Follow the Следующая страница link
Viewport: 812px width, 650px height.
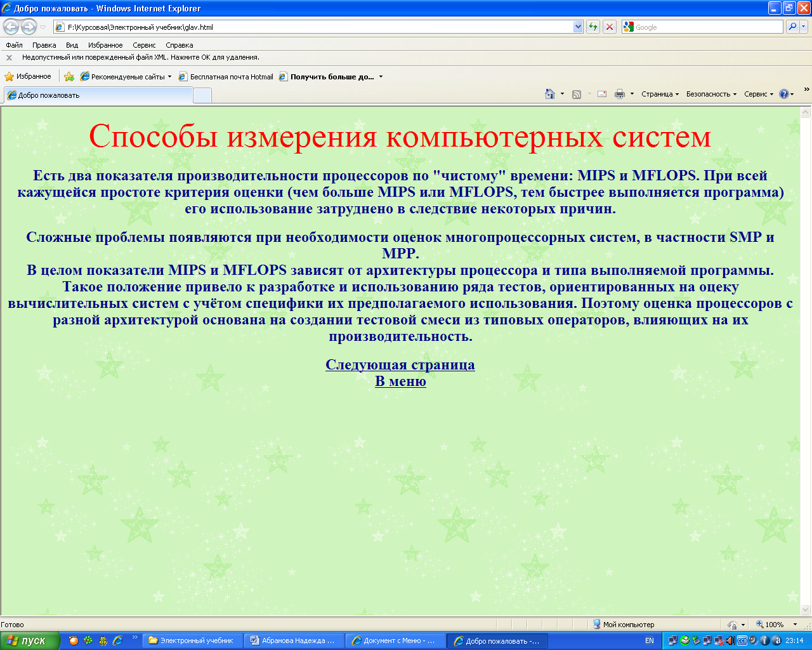(400, 364)
